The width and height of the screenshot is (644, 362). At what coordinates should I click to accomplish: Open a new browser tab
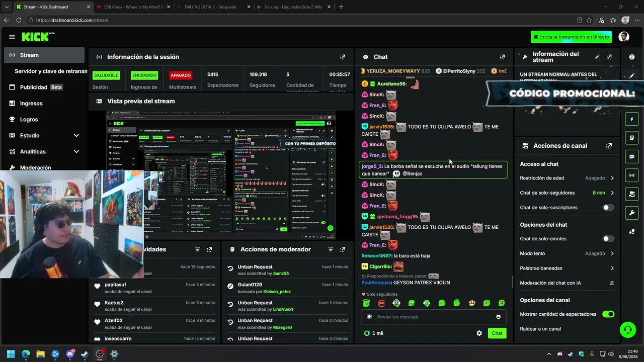point(341,7)
